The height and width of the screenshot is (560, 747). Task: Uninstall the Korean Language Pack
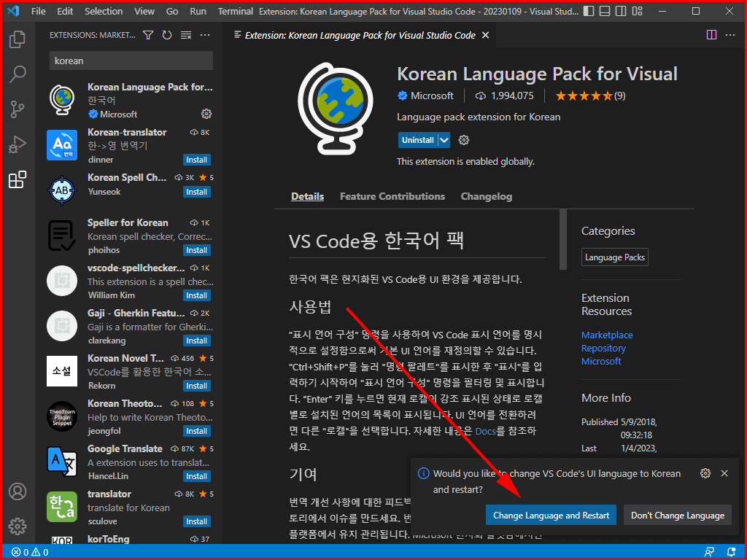coord(418,140)
